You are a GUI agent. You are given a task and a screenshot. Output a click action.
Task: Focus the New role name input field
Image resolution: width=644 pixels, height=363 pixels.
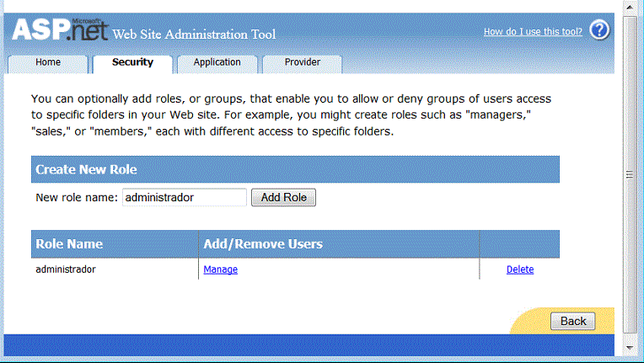(x=185, y=197)
